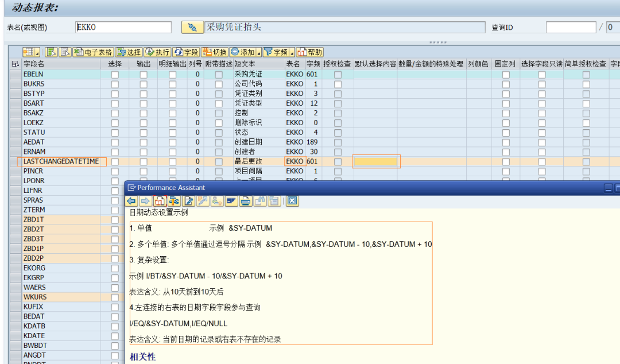Tick the 授权检查 checkbox for LOEKZ
The image size is (620, 364).
coord(338,123)
